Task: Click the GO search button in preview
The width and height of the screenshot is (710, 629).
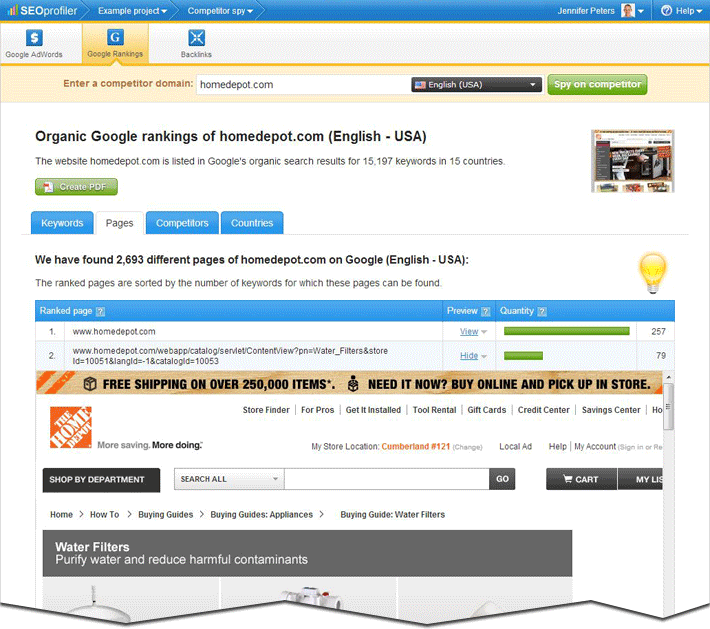Action: [502, 479]
